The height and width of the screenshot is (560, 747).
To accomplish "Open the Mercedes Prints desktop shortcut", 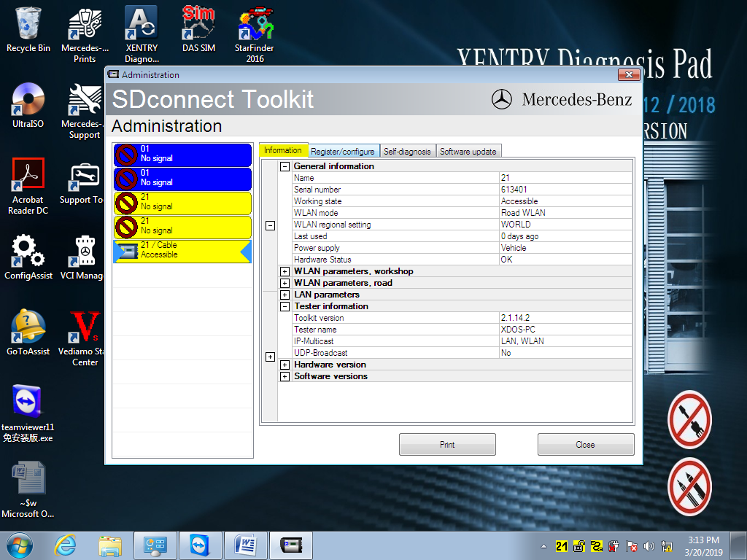I will click(85, 34).
